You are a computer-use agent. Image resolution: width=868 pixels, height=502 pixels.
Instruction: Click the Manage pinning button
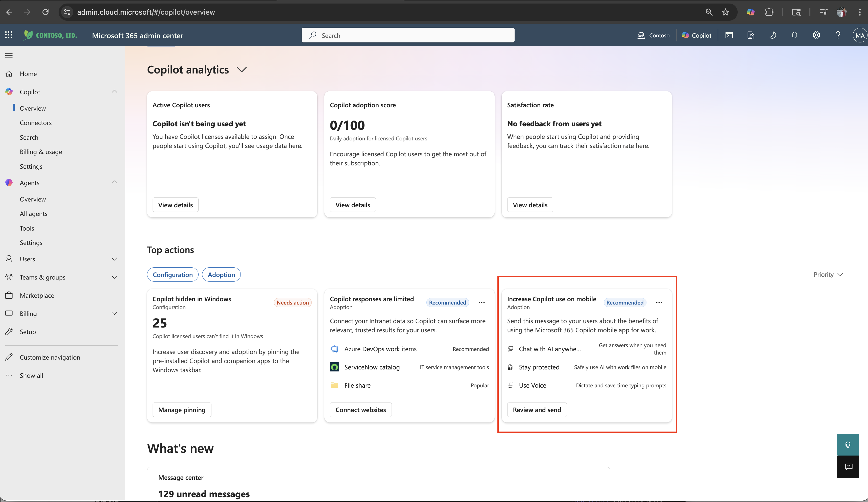[x=182, y=410]
